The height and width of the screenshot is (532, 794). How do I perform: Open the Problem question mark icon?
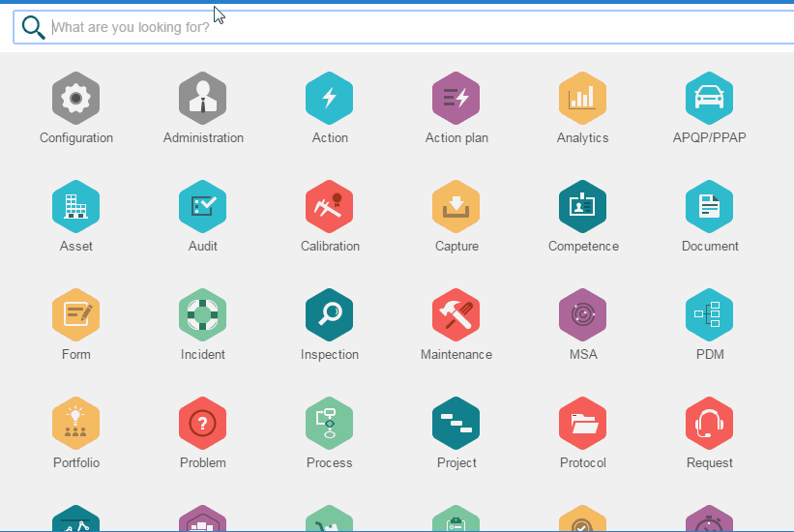(x=203, y=423)
